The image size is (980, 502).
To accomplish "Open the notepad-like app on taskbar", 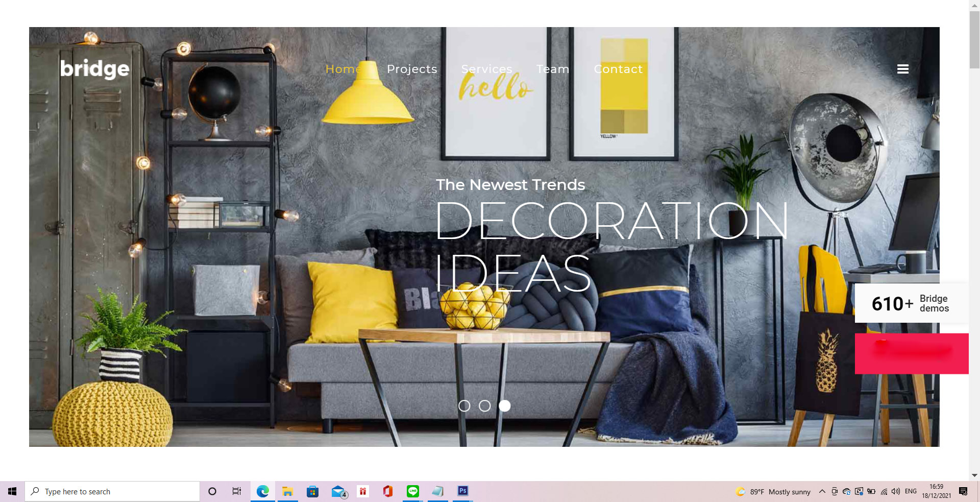I will (x=437, y=491).
